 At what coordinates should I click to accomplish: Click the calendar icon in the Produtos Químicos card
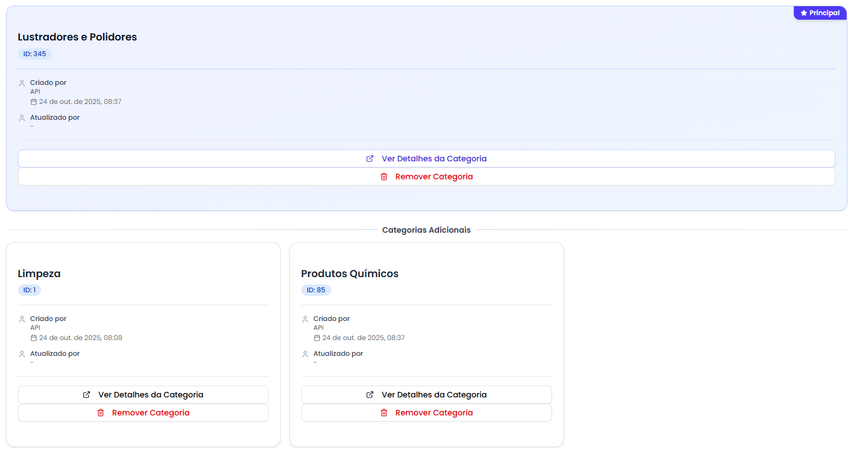(x=317, y=338)
